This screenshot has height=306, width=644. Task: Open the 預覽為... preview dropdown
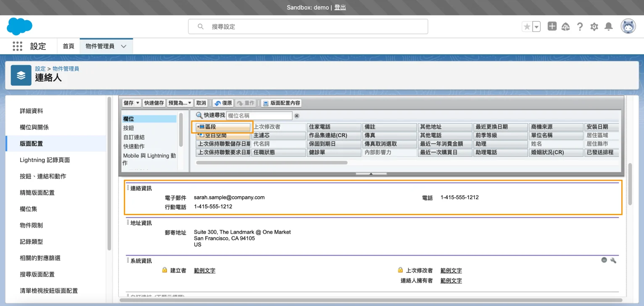tap(180, 103)
